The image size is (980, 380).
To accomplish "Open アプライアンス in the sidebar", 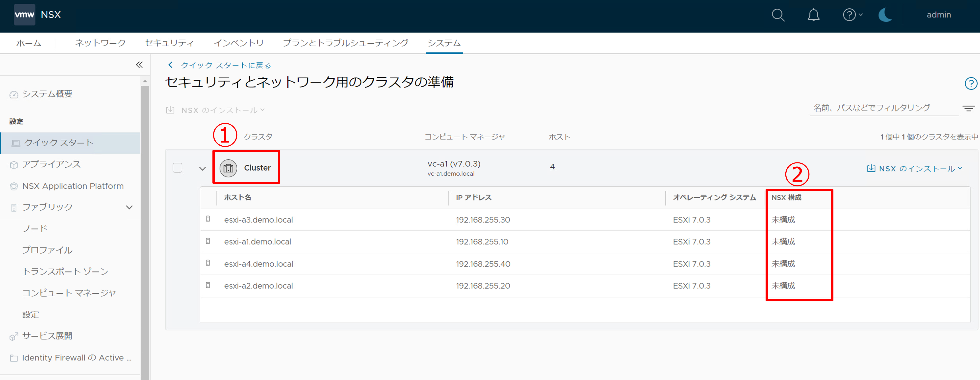I will pyautogui.click(x=51, y=164).
